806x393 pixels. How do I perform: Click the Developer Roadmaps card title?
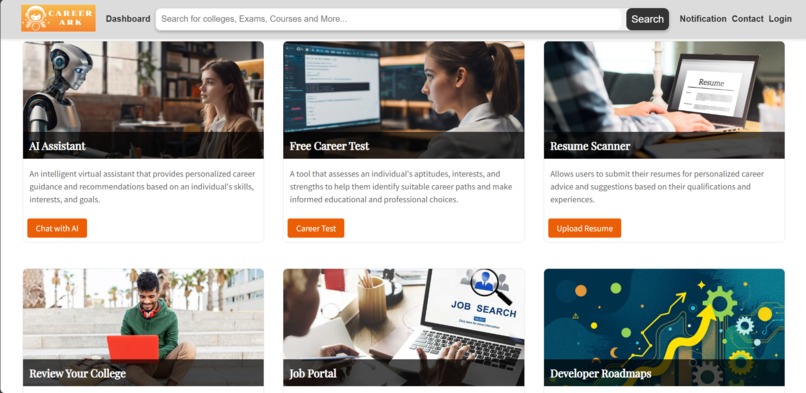click(600, 373)
